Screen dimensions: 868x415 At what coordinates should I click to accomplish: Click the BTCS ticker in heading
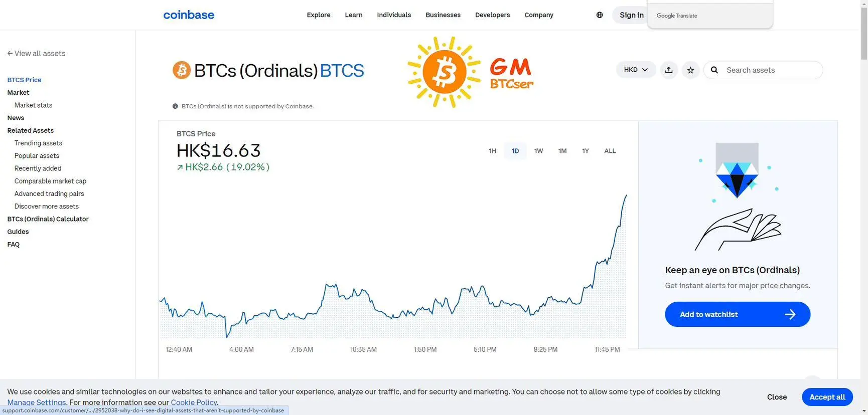pyautogui.click(x=342, y=71)
